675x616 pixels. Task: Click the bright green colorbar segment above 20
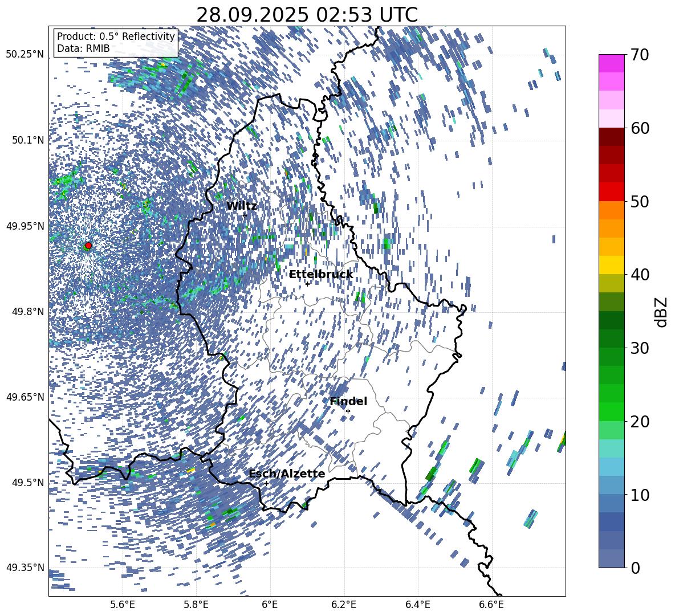click(612, 411)
